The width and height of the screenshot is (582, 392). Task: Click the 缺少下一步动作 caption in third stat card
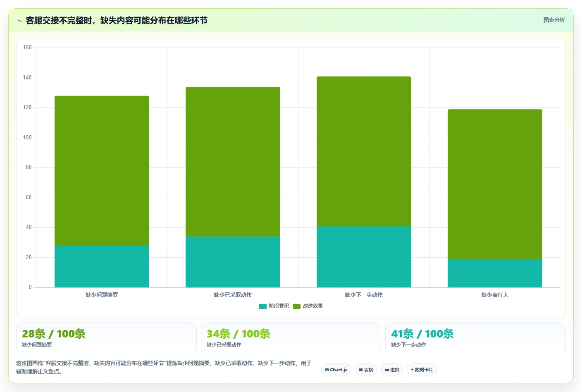408,345
